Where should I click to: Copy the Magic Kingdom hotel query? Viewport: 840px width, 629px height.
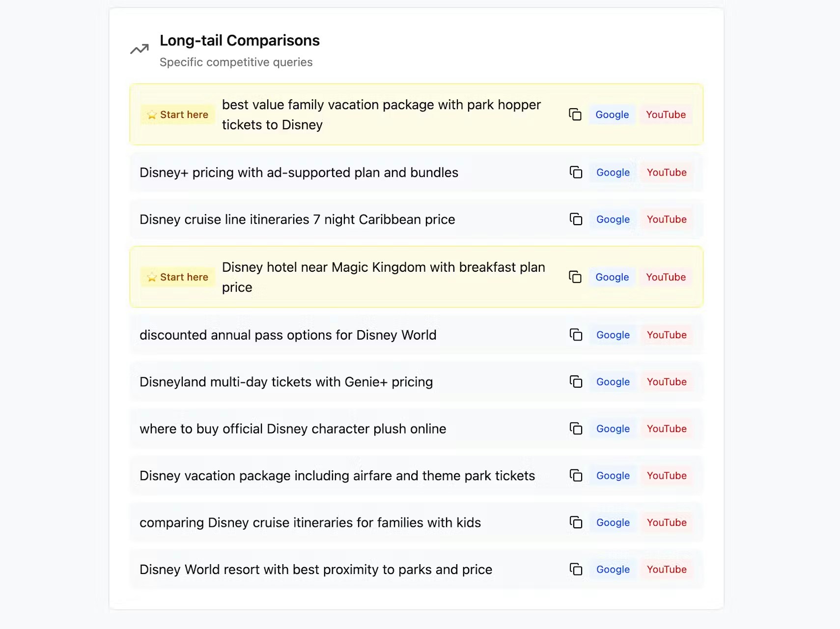tap(575, 277)
